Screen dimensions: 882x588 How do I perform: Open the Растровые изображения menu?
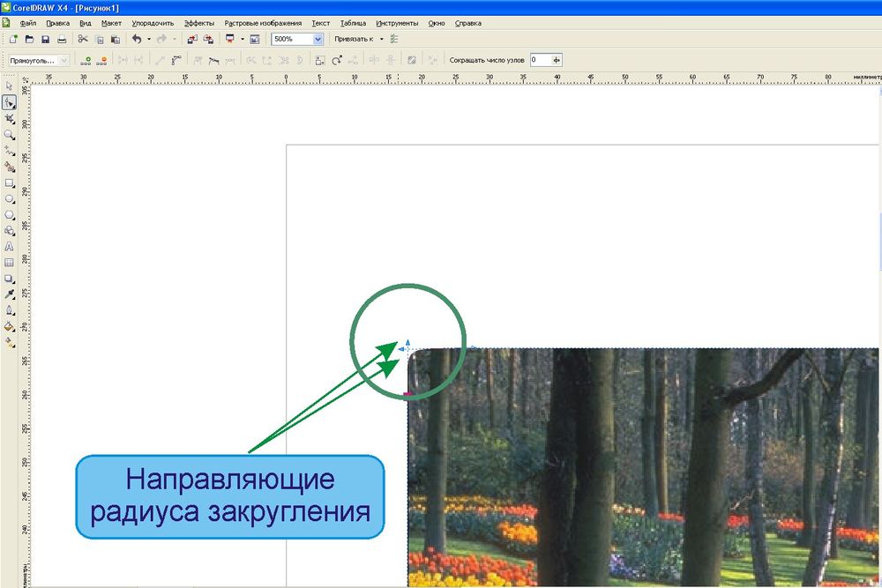263,23
